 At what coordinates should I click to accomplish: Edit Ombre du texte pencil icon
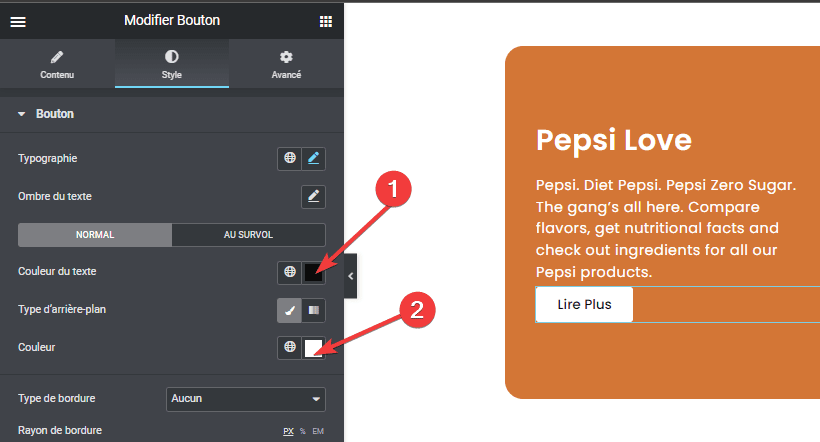313,197
